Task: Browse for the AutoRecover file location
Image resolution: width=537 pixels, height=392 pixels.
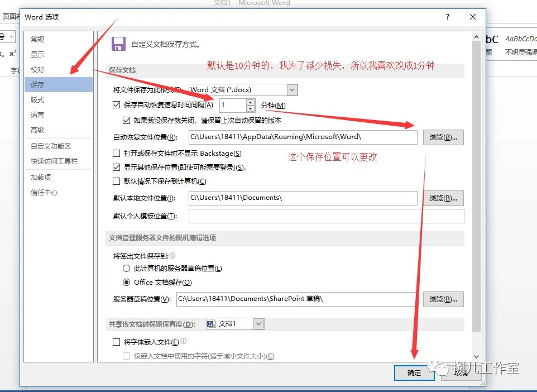Action: [x=443, y=137]
